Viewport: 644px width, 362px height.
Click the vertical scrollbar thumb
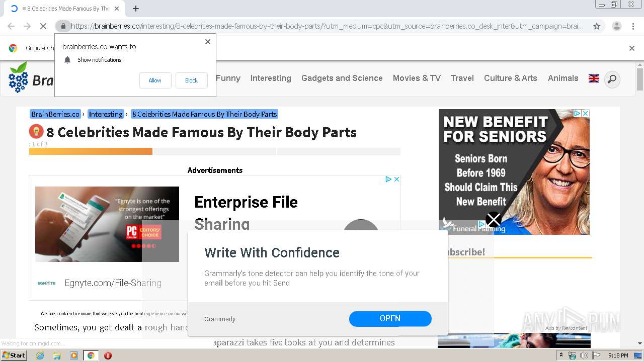pyautogui.click(x=639, y=79)
